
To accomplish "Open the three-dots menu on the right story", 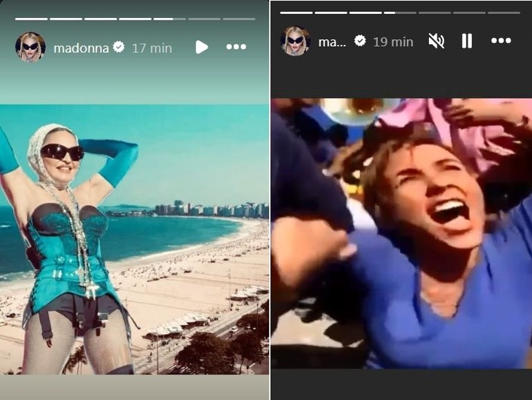I will pos(501,41).
